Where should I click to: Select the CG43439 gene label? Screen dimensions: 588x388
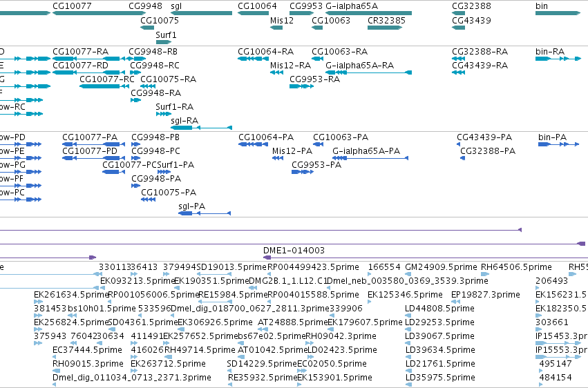click(x=471, y=20)
